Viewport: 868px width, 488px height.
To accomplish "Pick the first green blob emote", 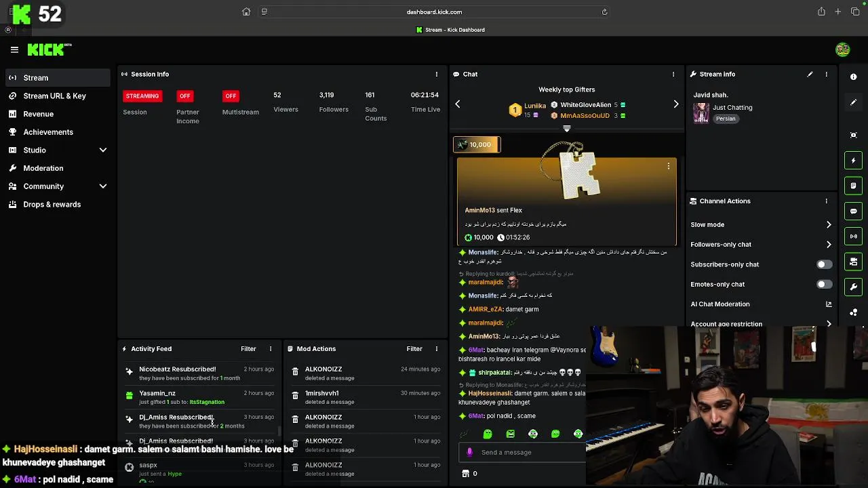I will click(x=488, y=434).
